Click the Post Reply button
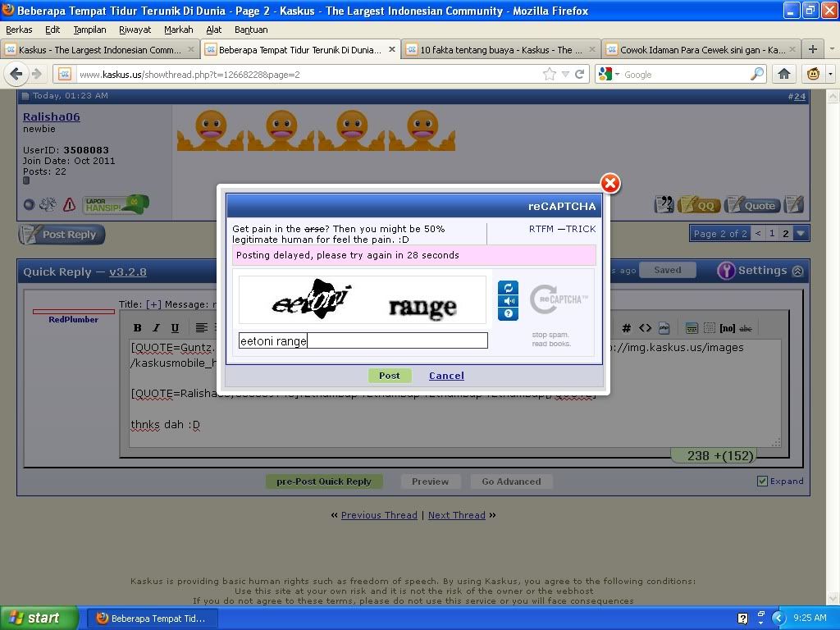Image resolution: width=840 pixels, height=630 pixels. [62, 235]
